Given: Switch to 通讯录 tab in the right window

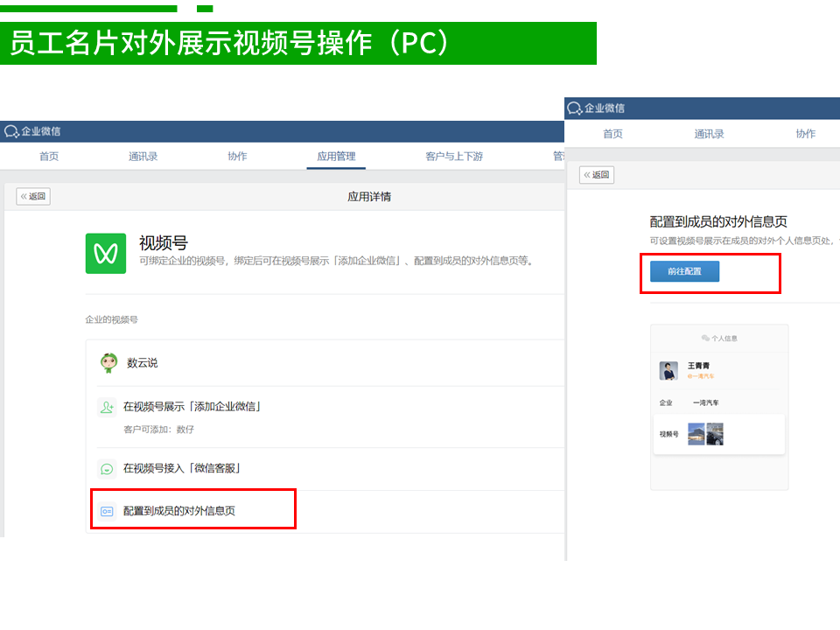Looking at the screenshot, I should pyautogui.click(x=709, y=134).
